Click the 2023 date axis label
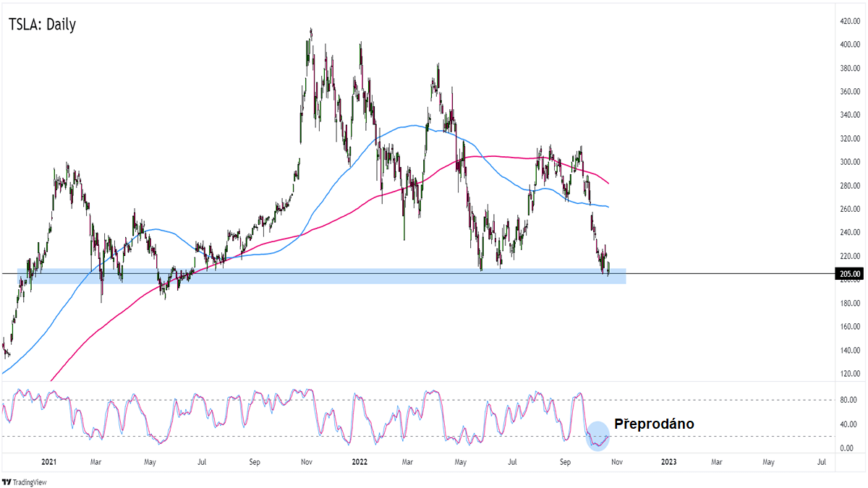868x488 pixels. [668, 461]
